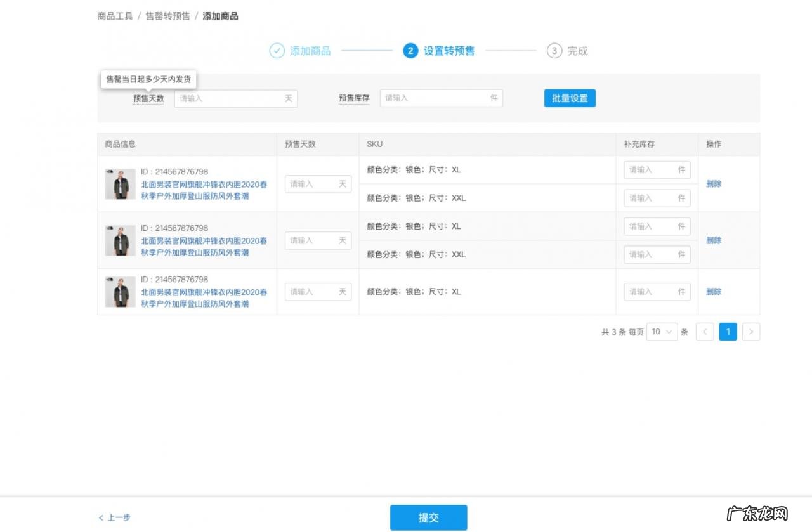Click the 批量设置 button
Viewport: 812px width, 532px height.
point(569,98)
